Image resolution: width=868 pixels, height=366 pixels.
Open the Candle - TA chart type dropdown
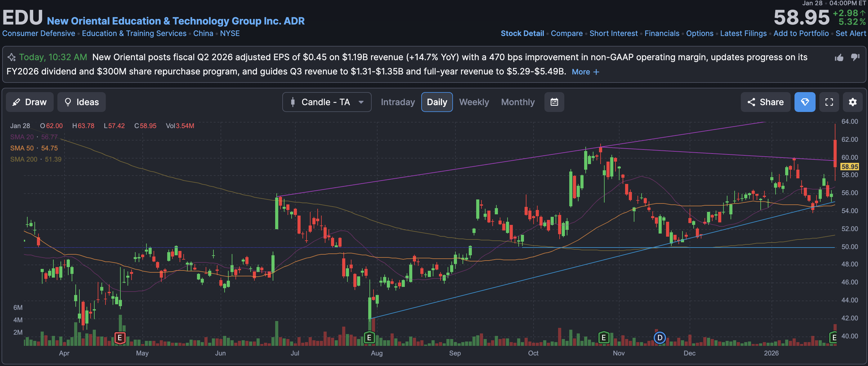(327, 102)
